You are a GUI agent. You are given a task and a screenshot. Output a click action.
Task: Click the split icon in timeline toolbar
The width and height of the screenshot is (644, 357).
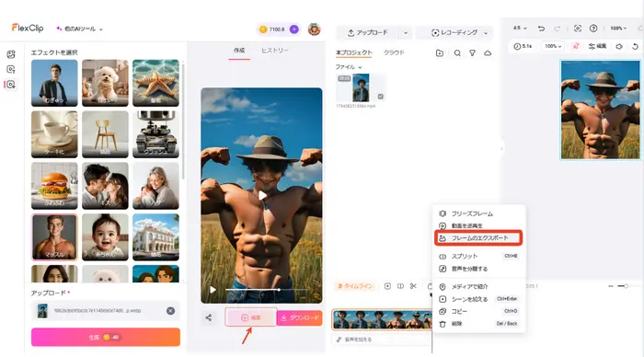click(x=400, y=286)
